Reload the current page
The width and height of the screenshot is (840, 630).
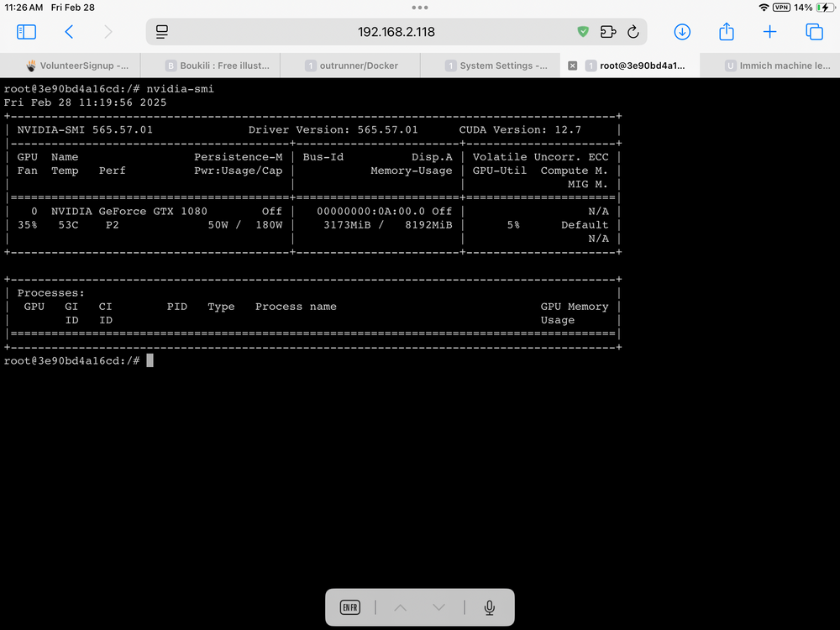[x=633, y=32]
